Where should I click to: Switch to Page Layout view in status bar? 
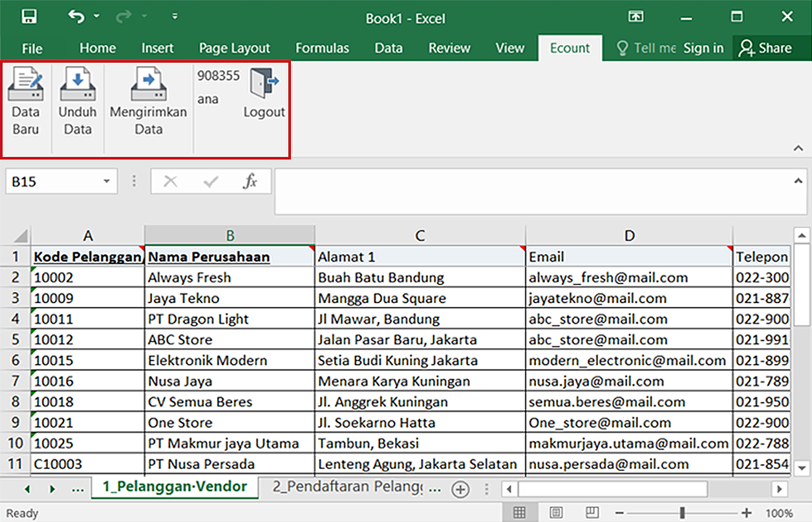coord(555,513)
